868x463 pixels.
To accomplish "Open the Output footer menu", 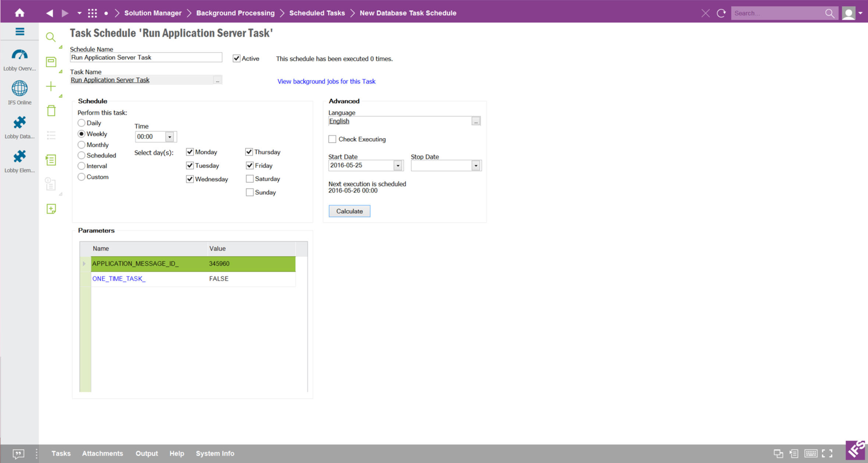I will coord(147,453).
